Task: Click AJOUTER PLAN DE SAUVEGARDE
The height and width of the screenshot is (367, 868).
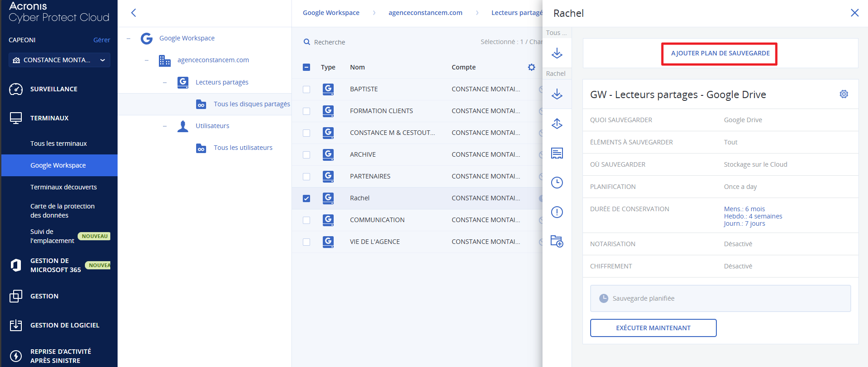Action: [x=720, y=53]
